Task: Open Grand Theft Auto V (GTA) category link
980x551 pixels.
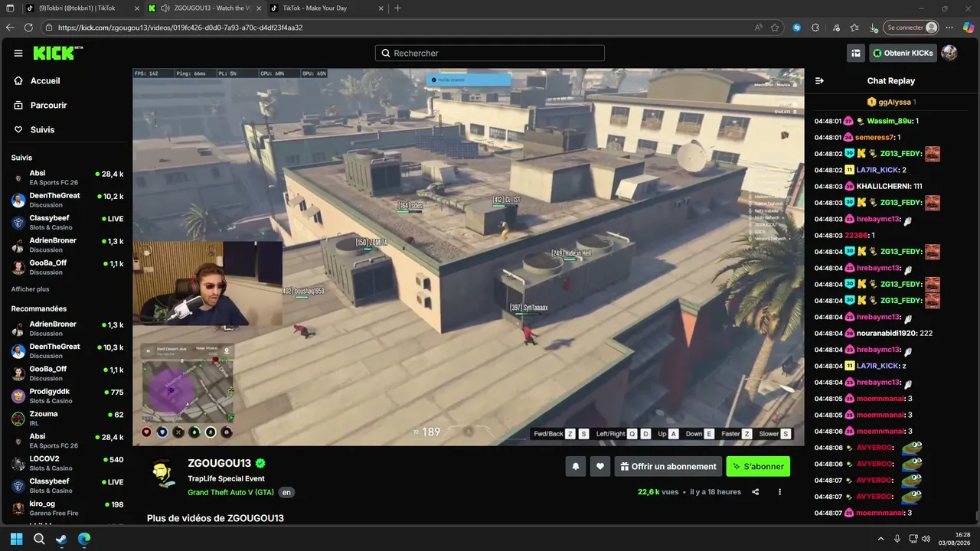Action: click(230, 492)
